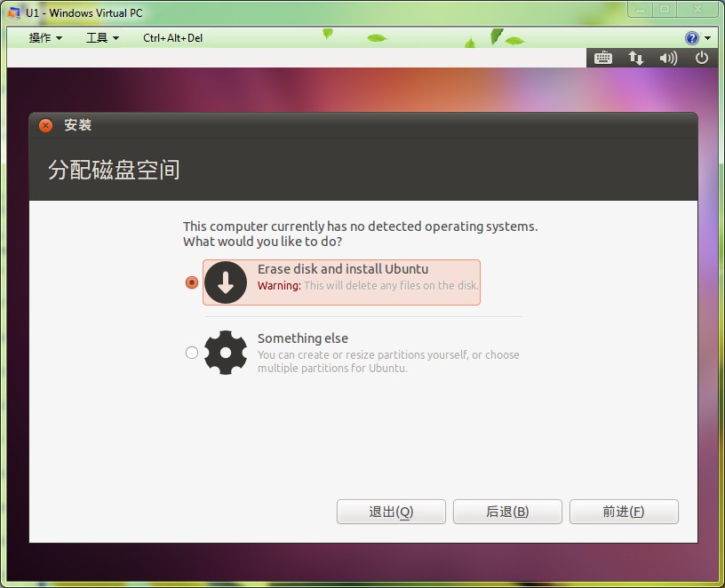Minimize the Windows Virtual PC window
The width and height of the screenshot is (725, 588).
[641, 9]
